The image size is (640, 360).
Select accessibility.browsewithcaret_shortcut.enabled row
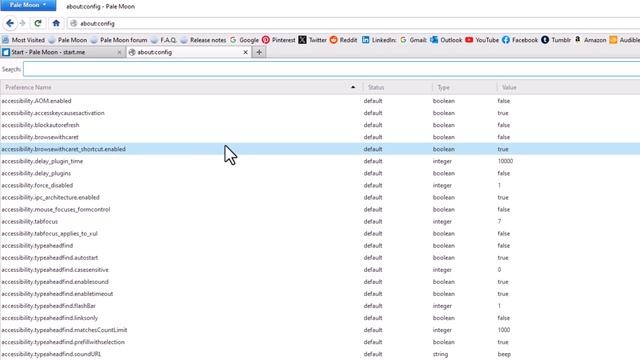point(320,149)
